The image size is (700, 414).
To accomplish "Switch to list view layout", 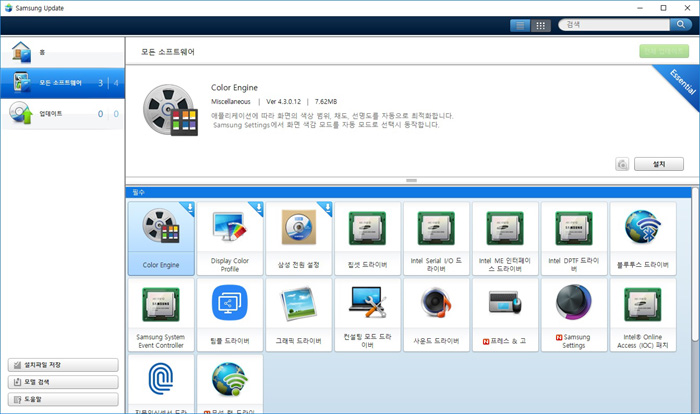I will click(x=520, y=25).
